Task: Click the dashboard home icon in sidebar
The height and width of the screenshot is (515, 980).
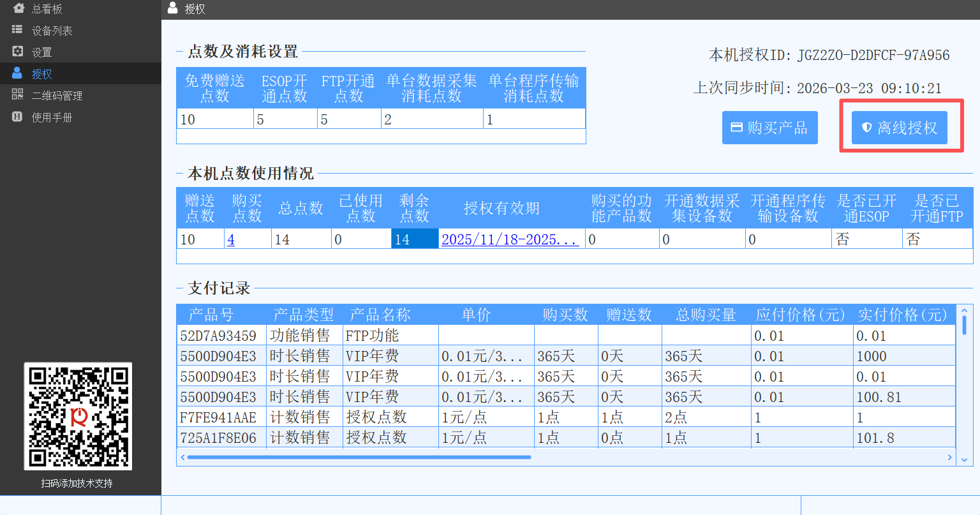Action: tap(18, 8)
